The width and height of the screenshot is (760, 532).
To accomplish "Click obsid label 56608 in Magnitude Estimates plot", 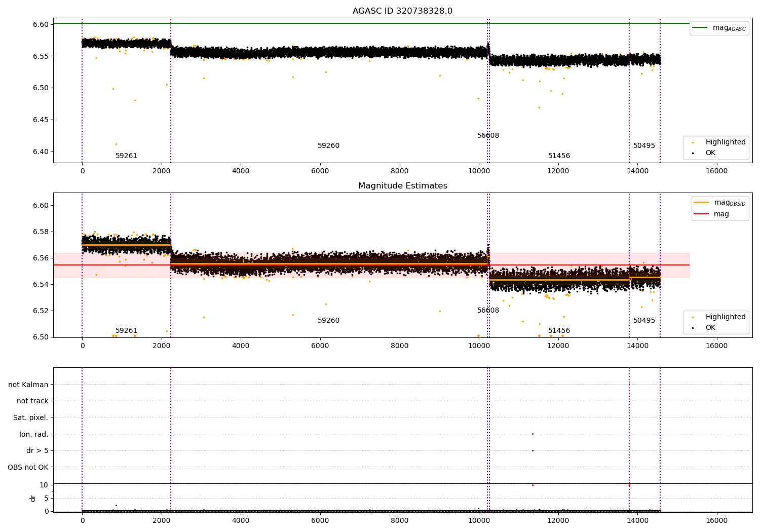I will (488, 310).
